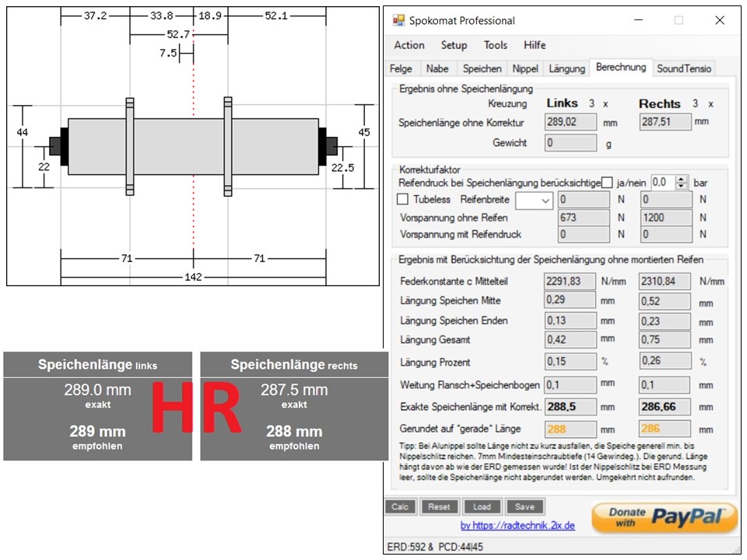
Task: Click the right exact spoke length 286,66
Action: (x=665, y=407)
